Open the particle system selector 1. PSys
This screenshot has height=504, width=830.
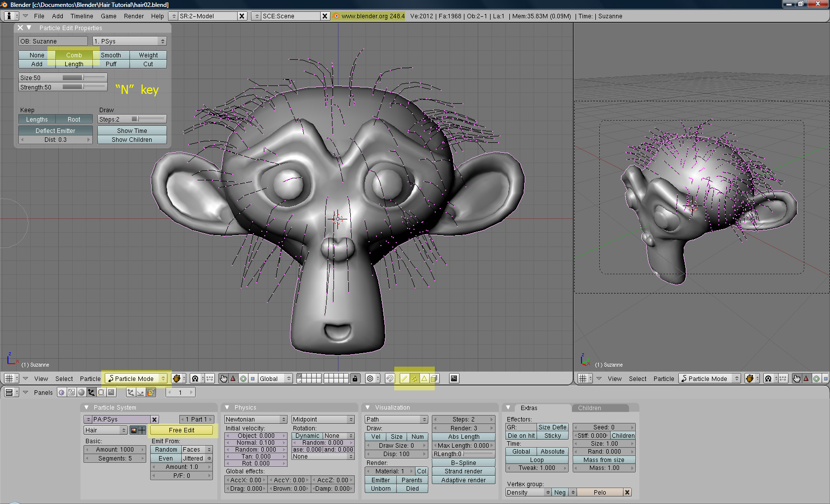coord(129,42)
